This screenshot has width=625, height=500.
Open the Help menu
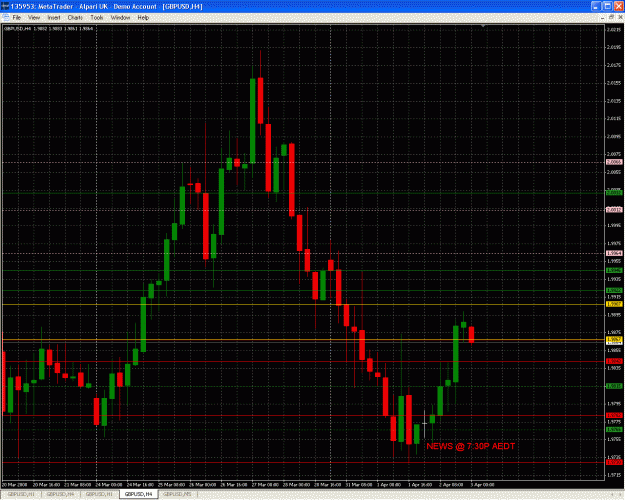point(143,18)
